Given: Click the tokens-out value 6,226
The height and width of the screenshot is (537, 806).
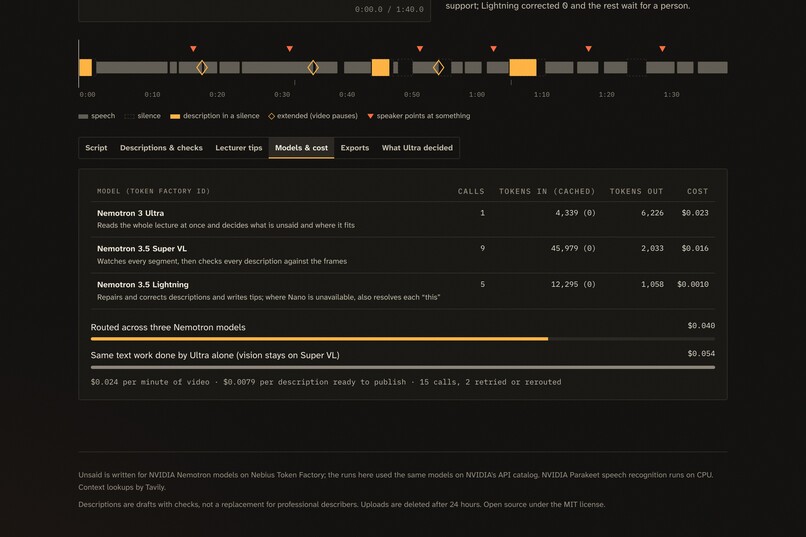Looking at the screenshot, I should pyautogui.click(x=652, y=213).
